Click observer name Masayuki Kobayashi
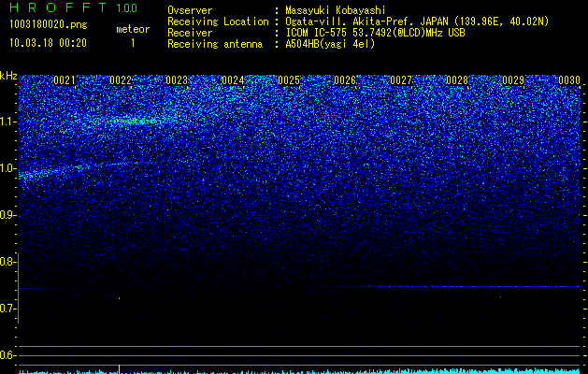The width and height of the screenshot is (588, 374). pos(336,10)
